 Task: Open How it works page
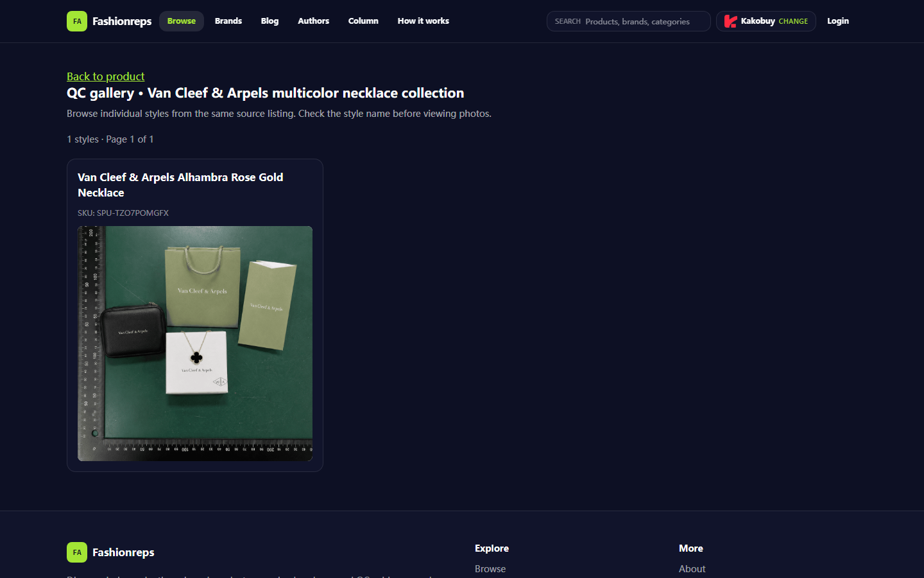click(x=424, y=21)
